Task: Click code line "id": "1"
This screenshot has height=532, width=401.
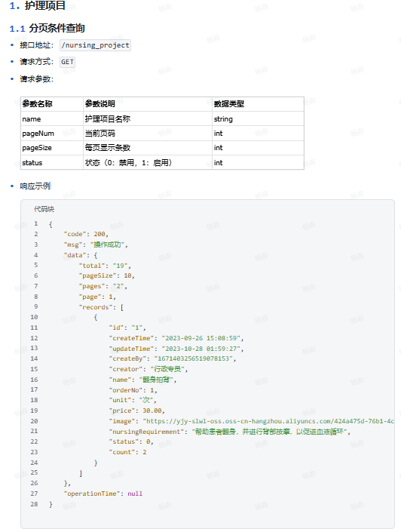Action: click(127, 328)
